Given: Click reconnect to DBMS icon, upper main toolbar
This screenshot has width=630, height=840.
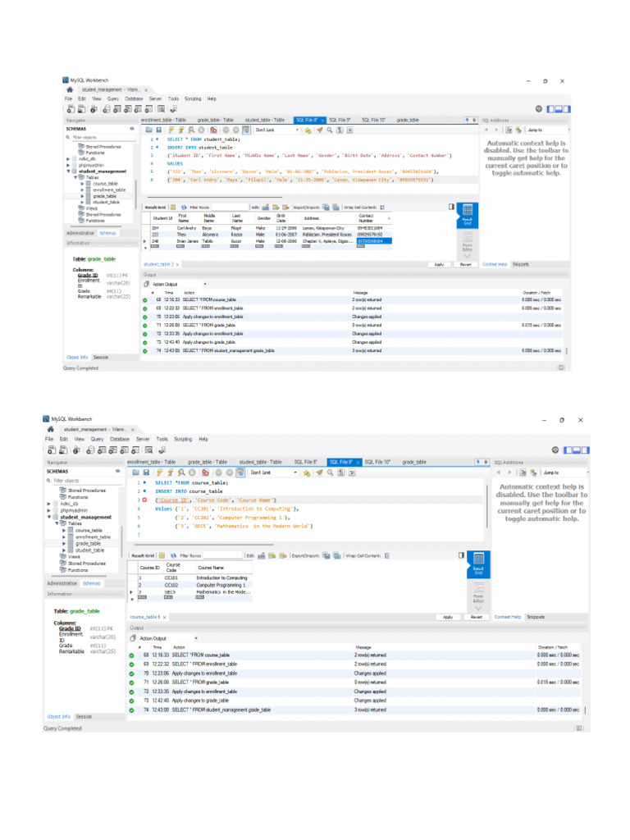Looking at the screenshot, I should click(173, 109).
